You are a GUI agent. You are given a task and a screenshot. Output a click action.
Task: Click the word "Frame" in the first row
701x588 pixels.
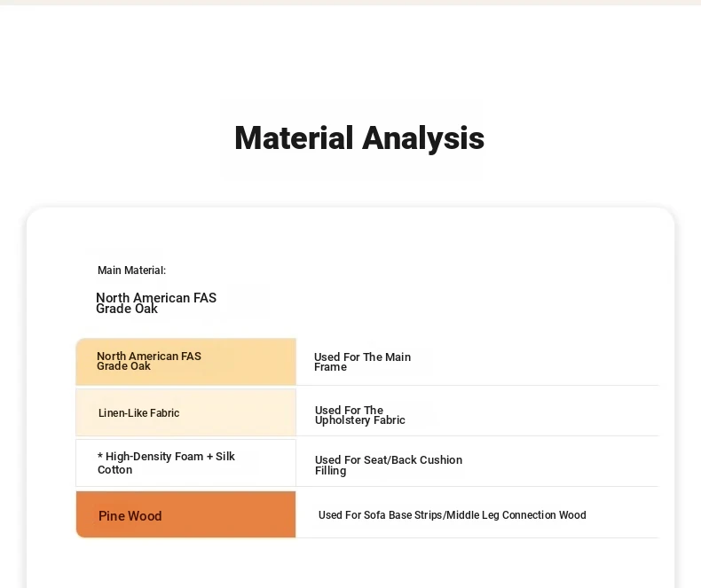tap(330, 367)
